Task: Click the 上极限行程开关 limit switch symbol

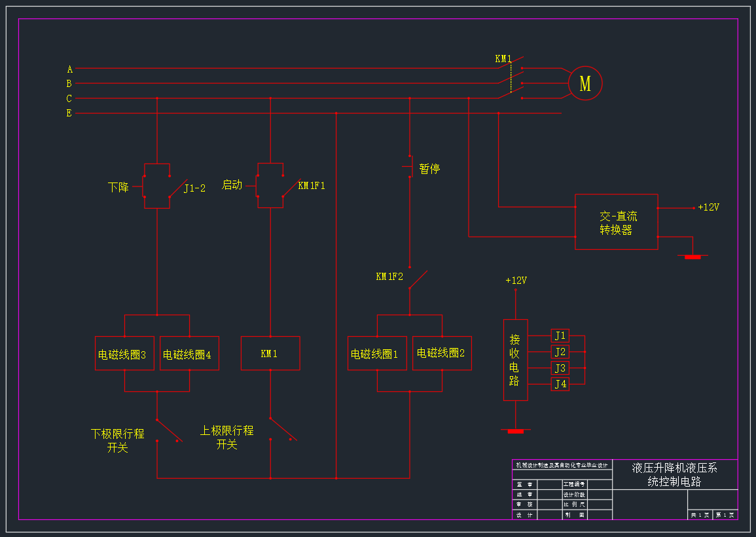Action: (283, 429)
